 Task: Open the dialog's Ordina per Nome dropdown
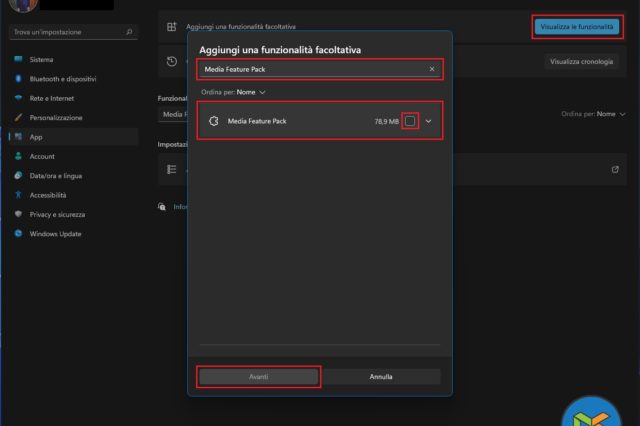(x=250, y=92)
